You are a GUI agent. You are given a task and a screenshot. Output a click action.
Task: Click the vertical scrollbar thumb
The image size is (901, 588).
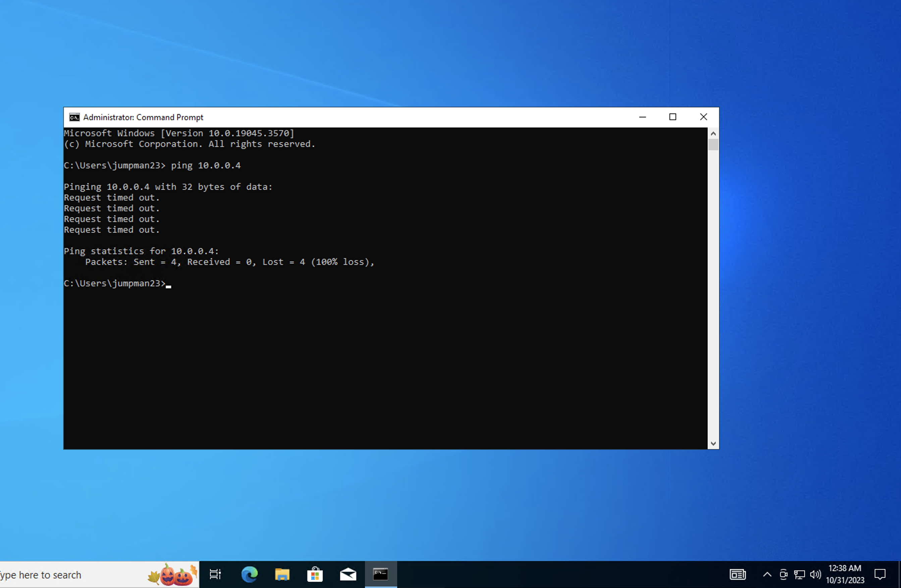point(713,145)
